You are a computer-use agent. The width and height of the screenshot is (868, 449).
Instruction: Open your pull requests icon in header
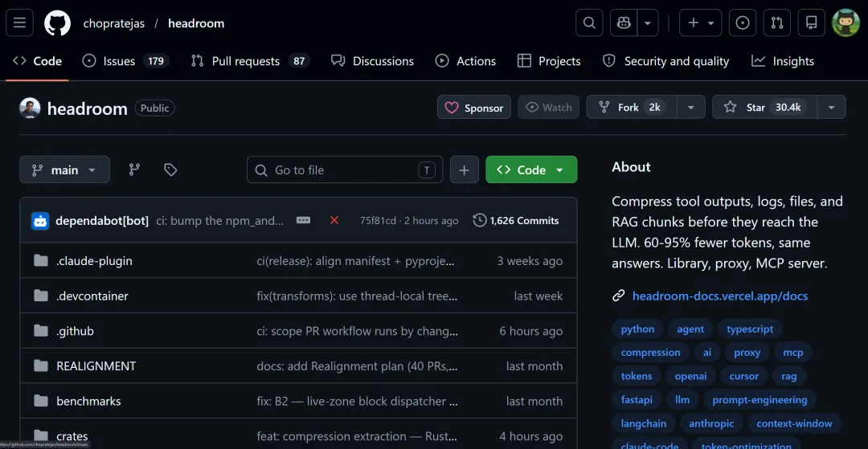pyautogui.click(x=776, y=23)
